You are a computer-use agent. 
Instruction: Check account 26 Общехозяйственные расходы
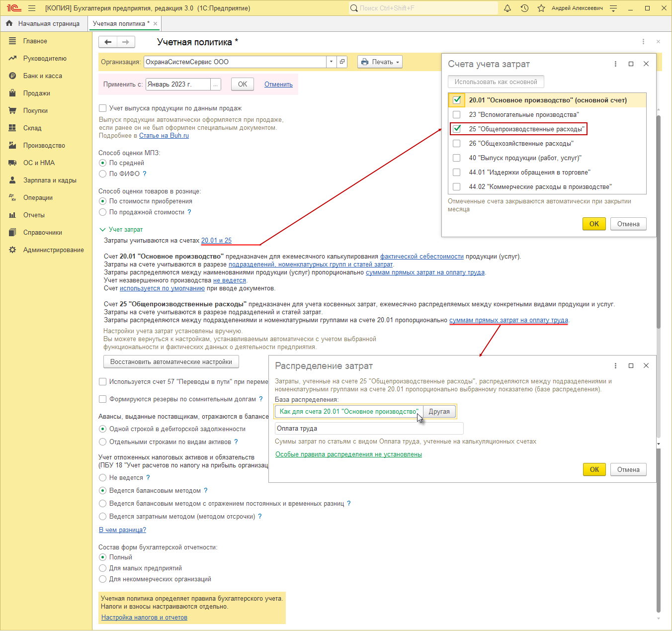coord(457,144)
